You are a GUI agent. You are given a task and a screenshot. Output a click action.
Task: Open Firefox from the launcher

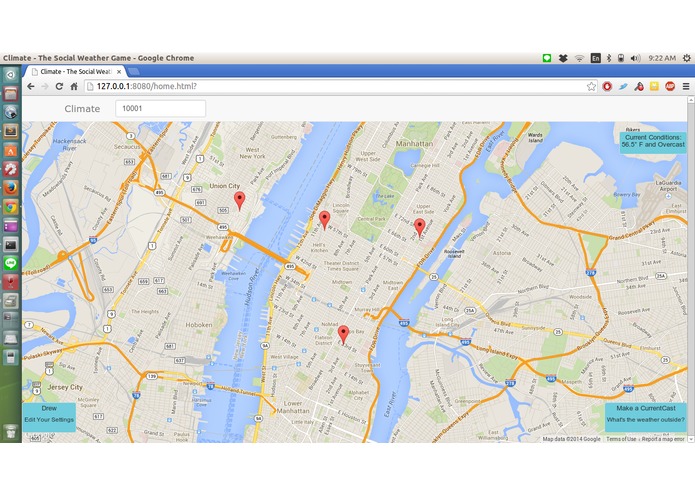(11, 188)
